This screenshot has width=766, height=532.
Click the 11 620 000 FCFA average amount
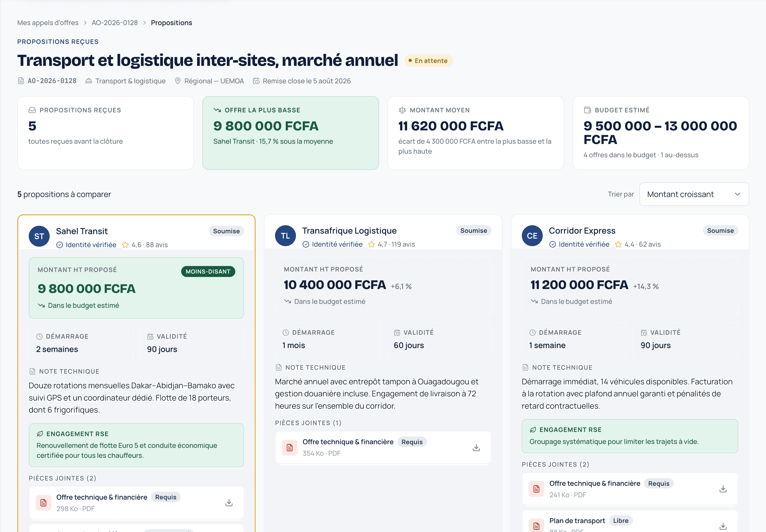point(450,126)
